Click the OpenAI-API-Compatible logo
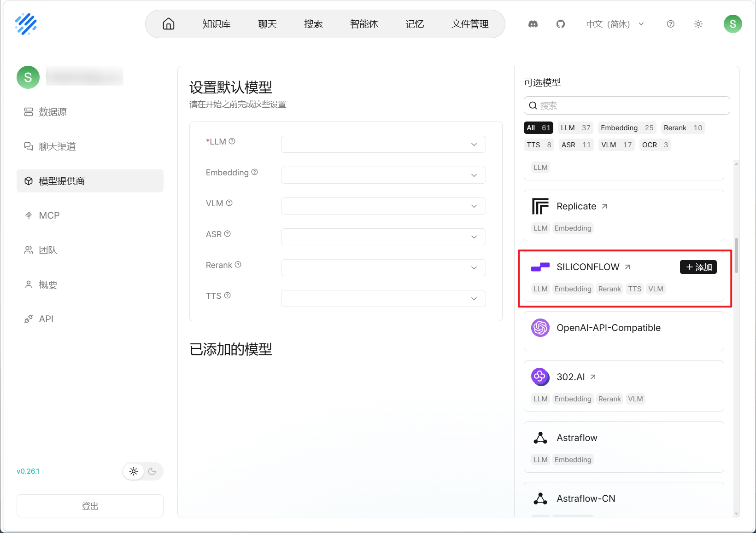Screen dimensions: 756x533 click(x=540, y=328)
